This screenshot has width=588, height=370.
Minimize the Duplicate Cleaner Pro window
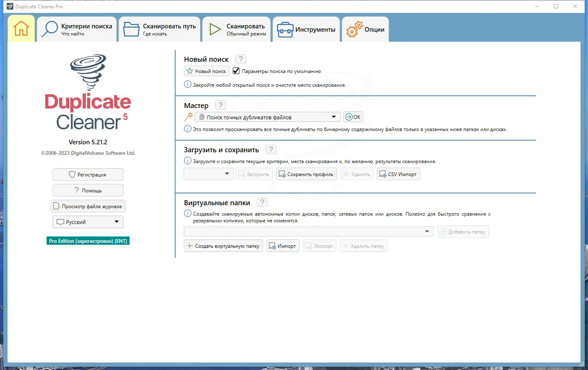(537, 6)
